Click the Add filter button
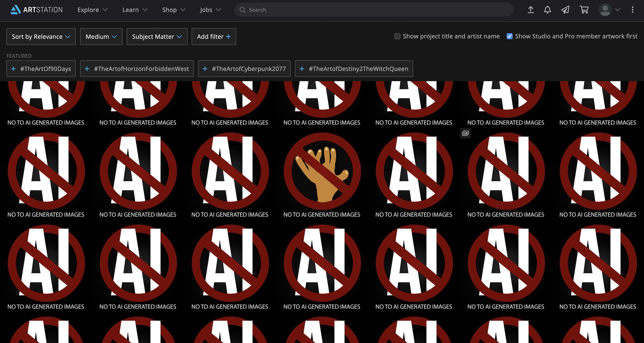644x343 pixels. coord(214,36)
